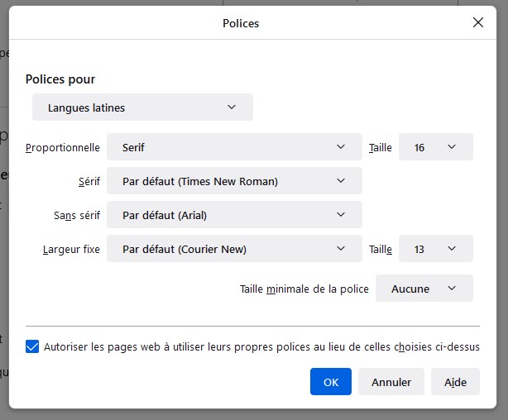Open the fixed-width Taille dropdown showing 13
The height and width of the screenshot is (420, 508).
tap(435, 249)
